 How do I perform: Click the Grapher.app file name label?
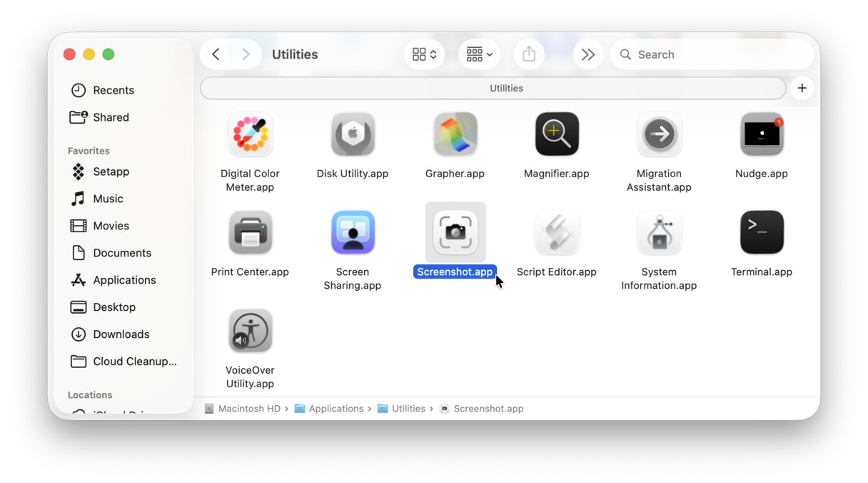click(455, 174)
